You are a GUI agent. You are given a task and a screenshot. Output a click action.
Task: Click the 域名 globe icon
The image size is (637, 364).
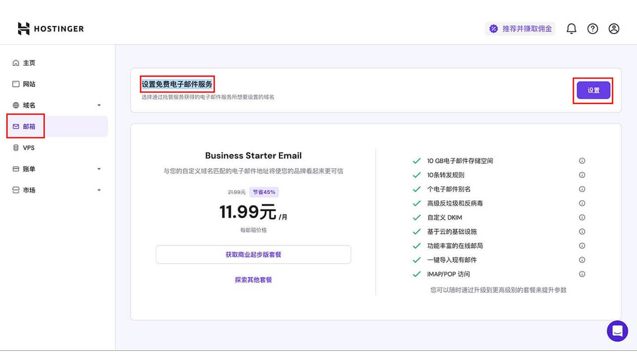click(16, 105)
